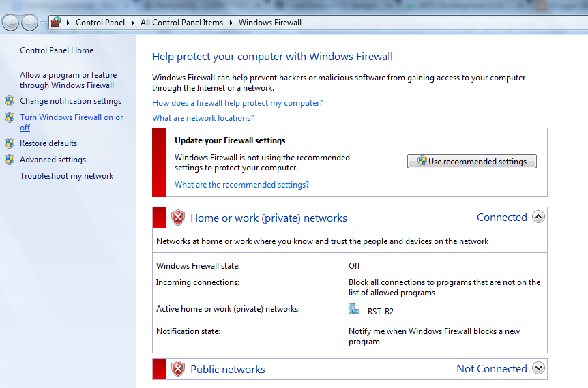Expand the Public networks section
The image size is (588, 388).
tap(538, 368)
